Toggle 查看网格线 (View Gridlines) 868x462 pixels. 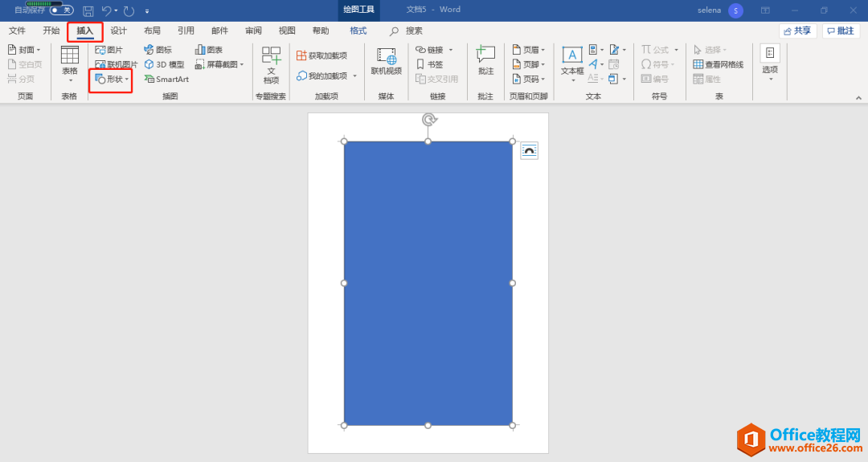click(x=718, y=64)
